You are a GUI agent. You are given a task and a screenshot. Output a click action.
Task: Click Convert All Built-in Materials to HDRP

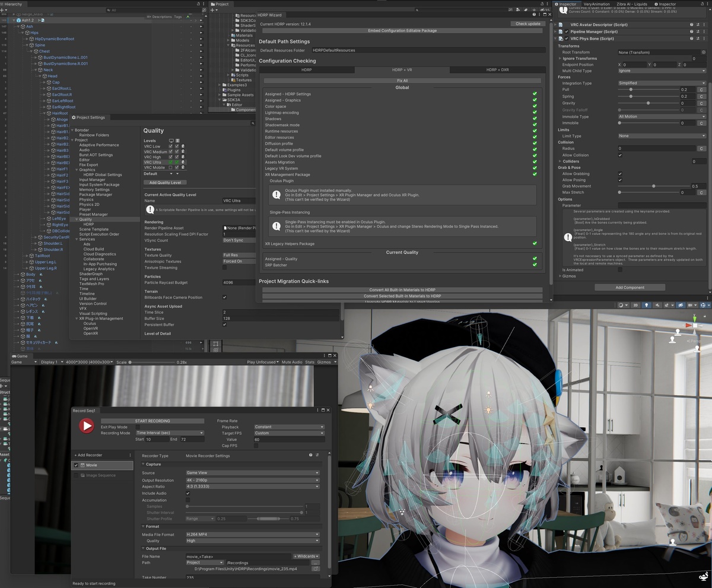tap(402, 290)
